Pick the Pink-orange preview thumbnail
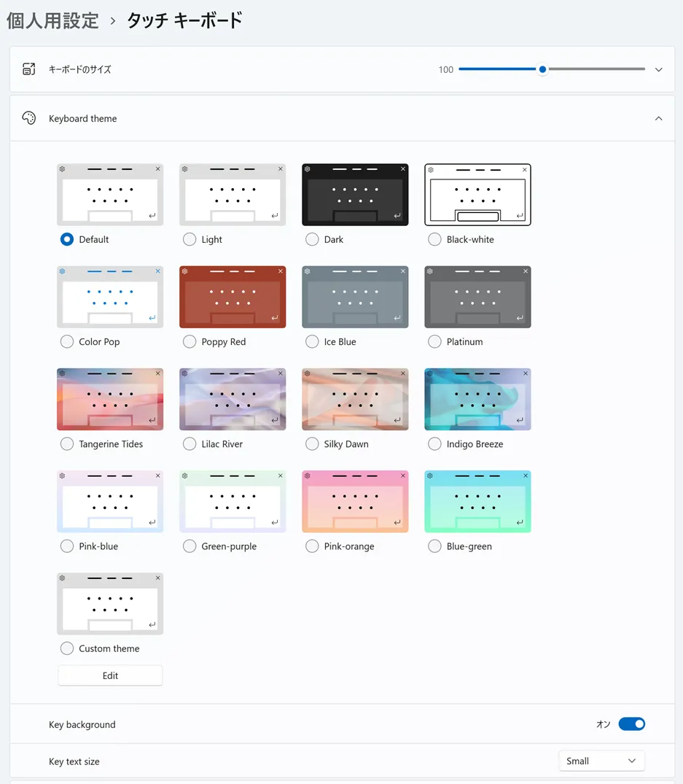The height and width of the screenshot is (784, 683). [355, 502]
